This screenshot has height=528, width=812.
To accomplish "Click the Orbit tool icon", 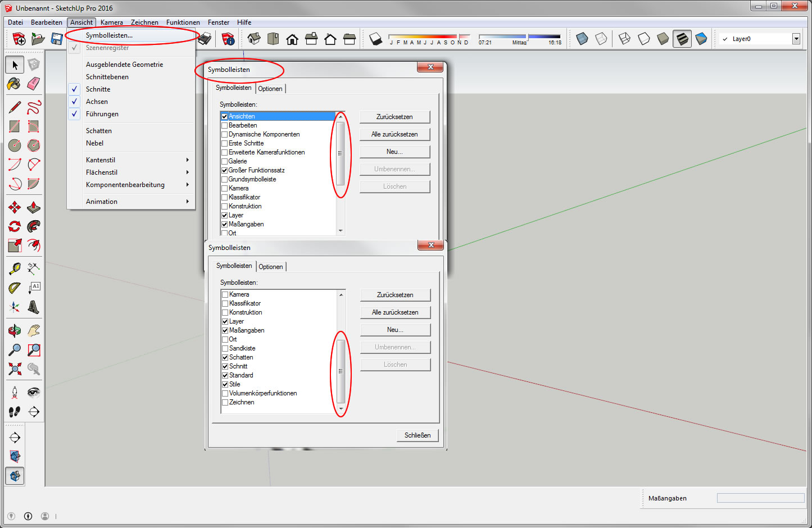I will pos(15,331).
